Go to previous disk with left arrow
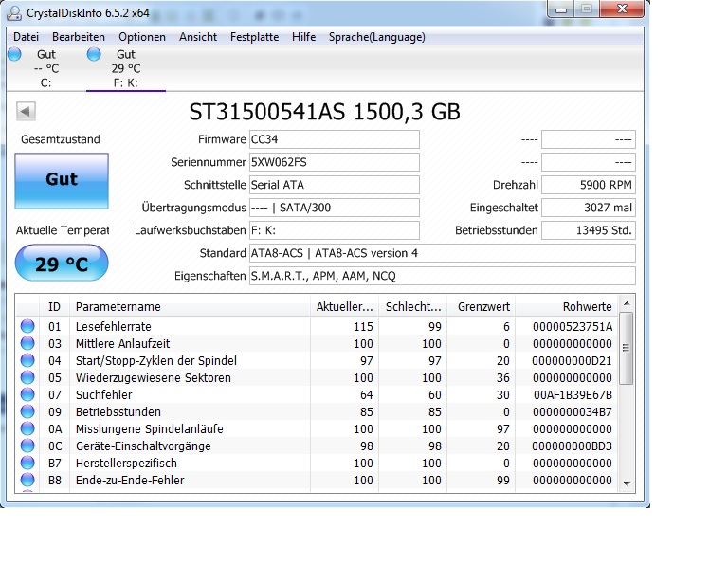Screen dimensions: 728x582 [26, 112]
